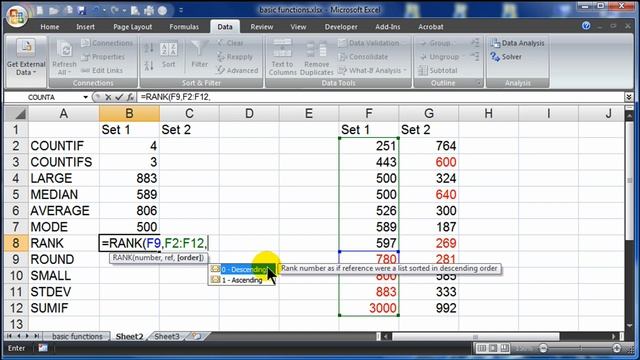Open Connections in ribbon
640x360 pixels.
click(107, 43)
